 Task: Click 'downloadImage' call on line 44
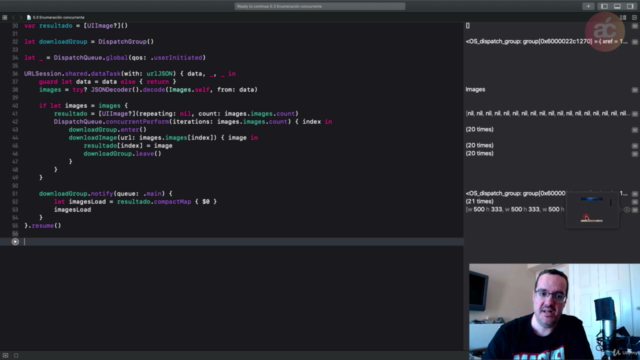click(x=93, y=138)
